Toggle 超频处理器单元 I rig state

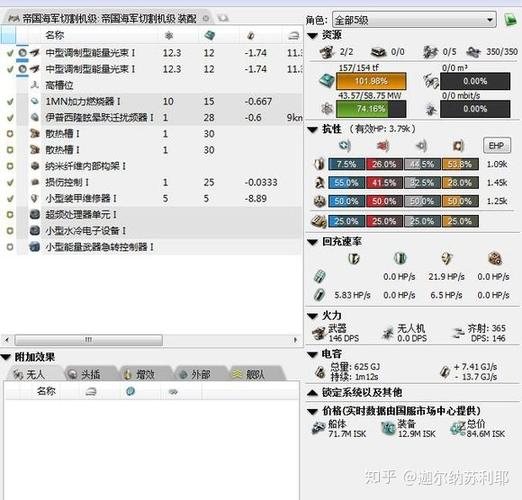click(x=10, y=215)
